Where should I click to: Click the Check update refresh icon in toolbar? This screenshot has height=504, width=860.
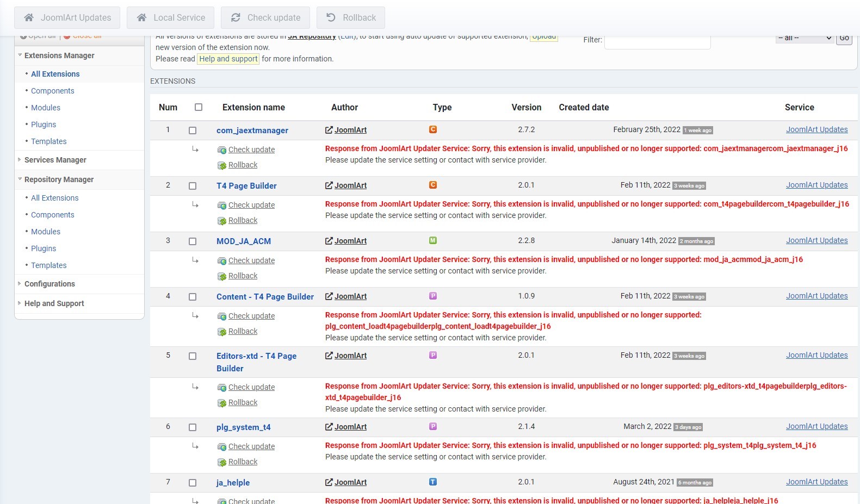pyautogui.click(x=236, y=18)
